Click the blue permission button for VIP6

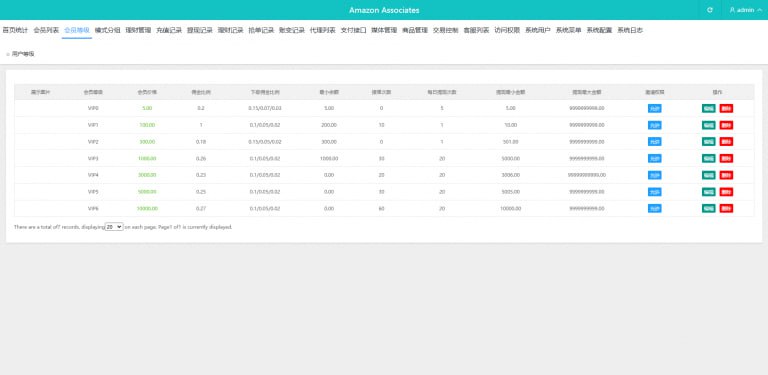654,209
